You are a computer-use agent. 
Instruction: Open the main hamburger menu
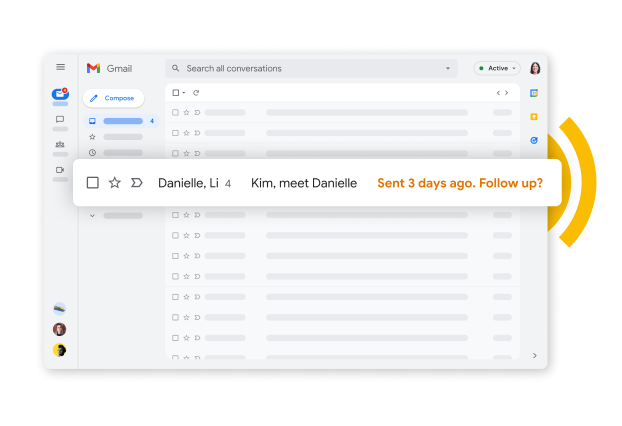click(x=60, y=67)
